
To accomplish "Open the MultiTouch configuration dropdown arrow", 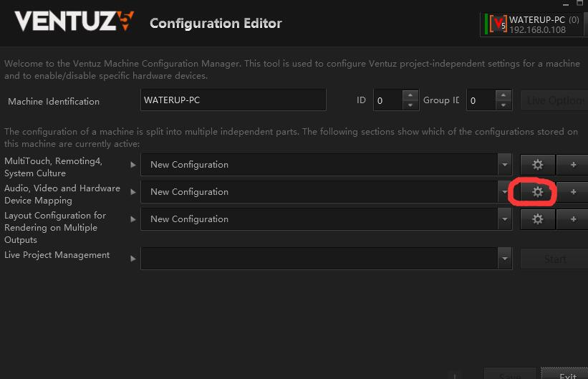I will (505, 164).
